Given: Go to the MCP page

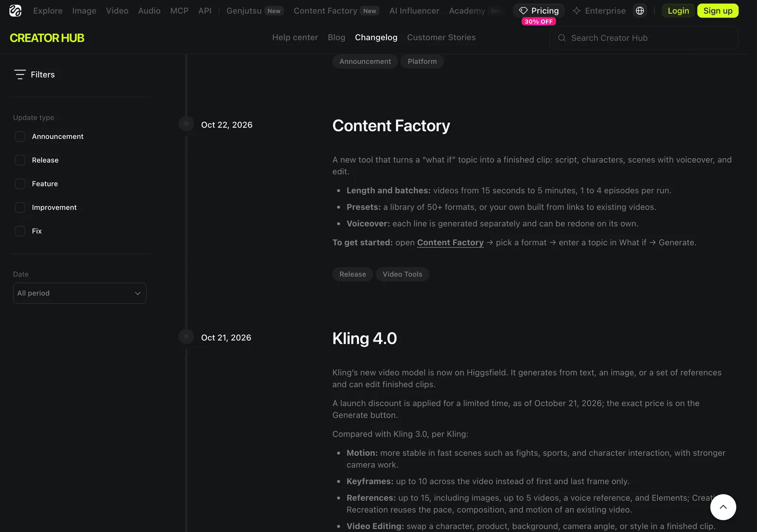Looking at the screenshot, I should [179, 10].
